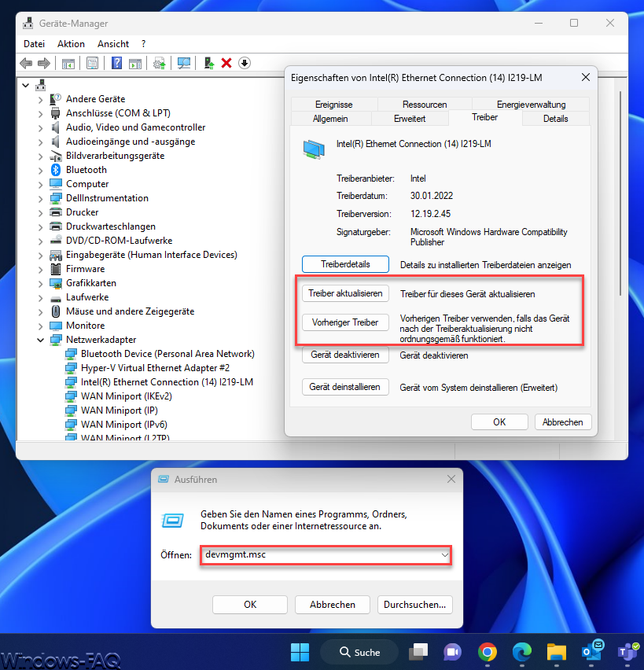Viewport: 644px width, 670px height.
Task: Close the Eigenschaften properties dialog
Action: pos(586,77)
